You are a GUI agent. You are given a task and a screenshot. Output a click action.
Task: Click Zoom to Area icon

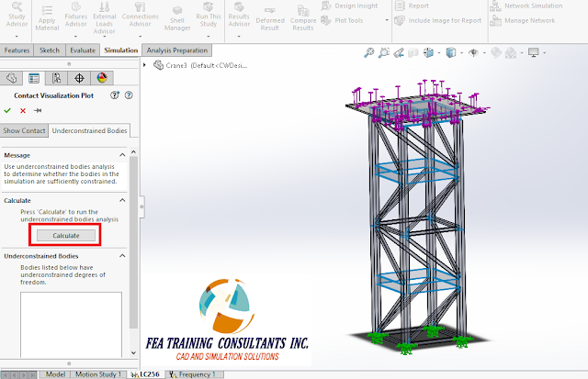(384, 52)
